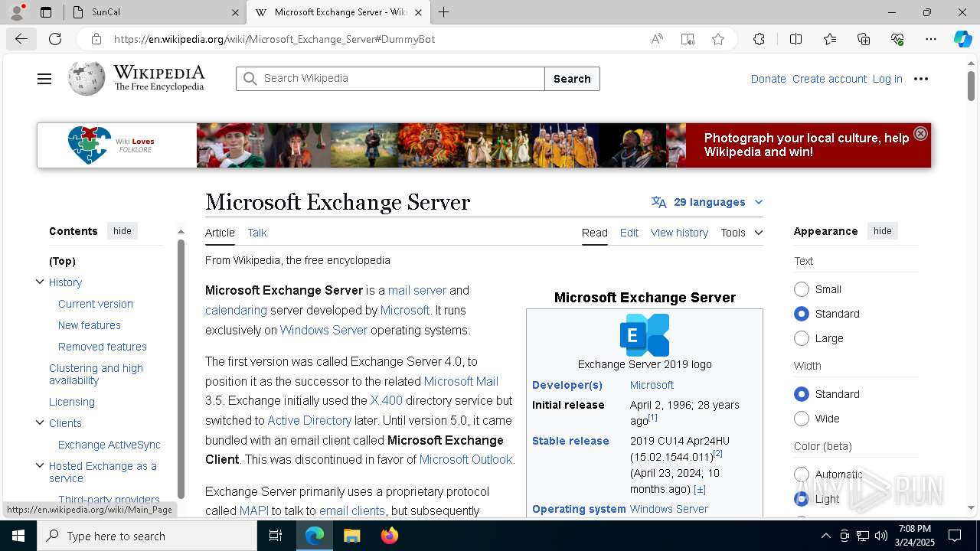The image size is (980, 551).
Task: Click the Contents sidebar scrollbar
Action: coord(181,370)
